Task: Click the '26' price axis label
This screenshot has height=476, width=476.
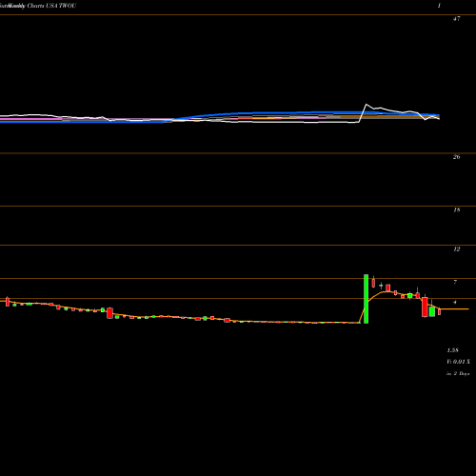Action: [456, 157]
